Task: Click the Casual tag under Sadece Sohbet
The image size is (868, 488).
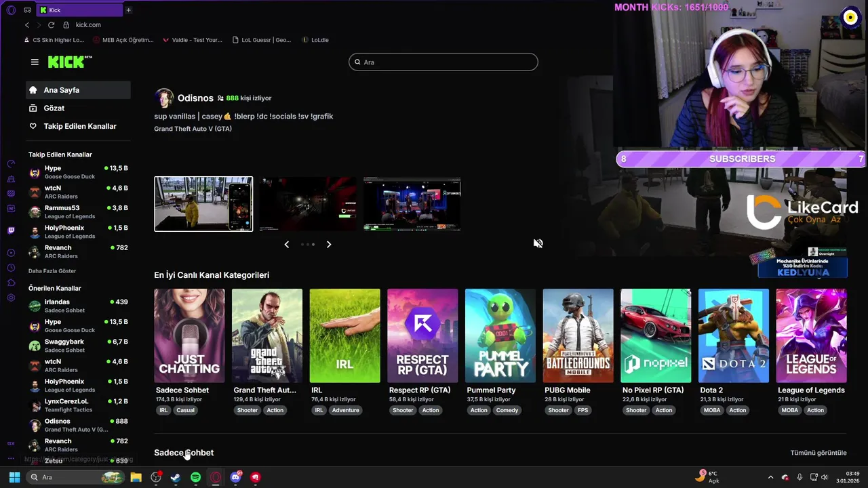Action: 185,410
